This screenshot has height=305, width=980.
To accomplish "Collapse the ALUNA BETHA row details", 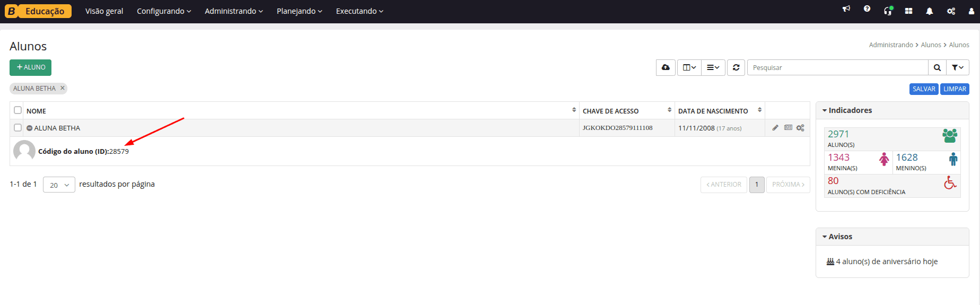I will coord(30,128).
